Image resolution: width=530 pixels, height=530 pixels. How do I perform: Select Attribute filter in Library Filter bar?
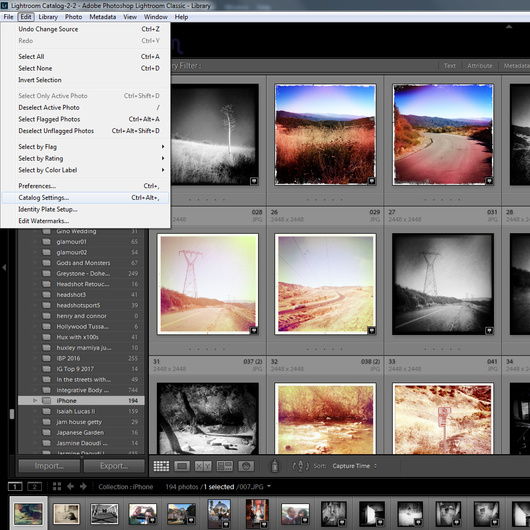[x=480, y=66]
